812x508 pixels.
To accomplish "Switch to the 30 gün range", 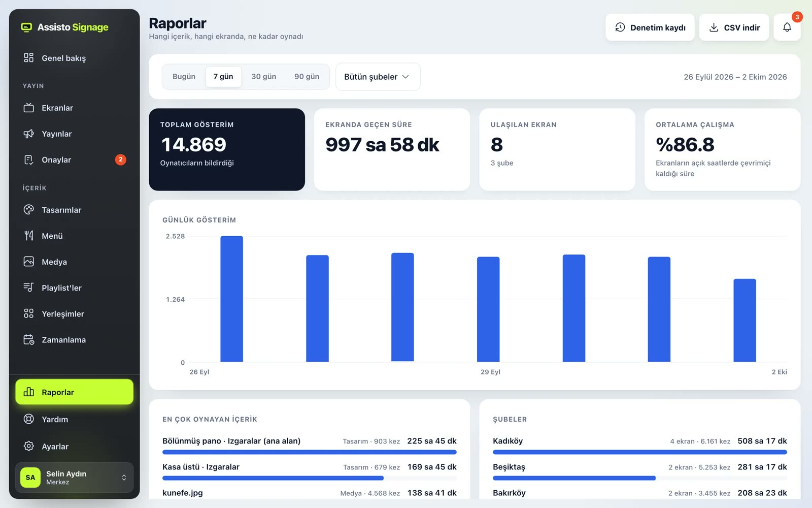I will tap(264, 77).
